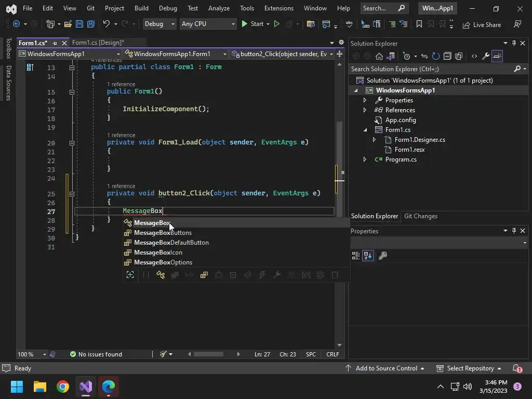This screenshot has width=532, height=399.
Task: Click the Navigate Backward icon
Action: (x=16, y=24)
